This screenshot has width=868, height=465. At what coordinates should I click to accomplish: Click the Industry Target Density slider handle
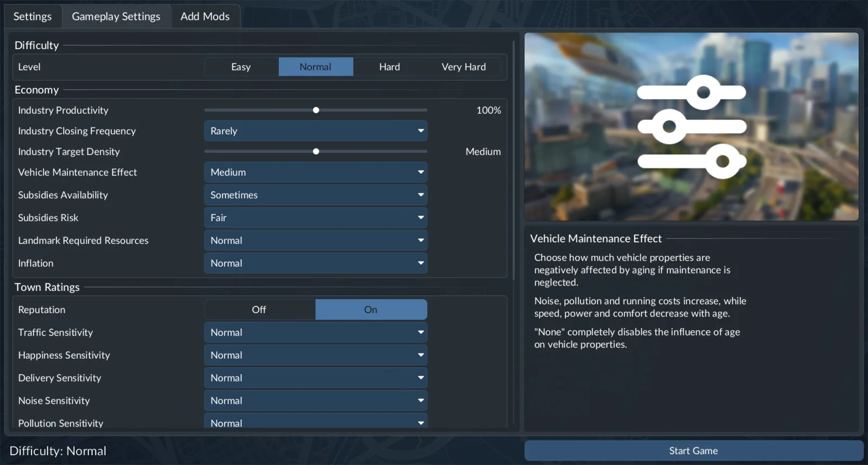tap(316, 151)
